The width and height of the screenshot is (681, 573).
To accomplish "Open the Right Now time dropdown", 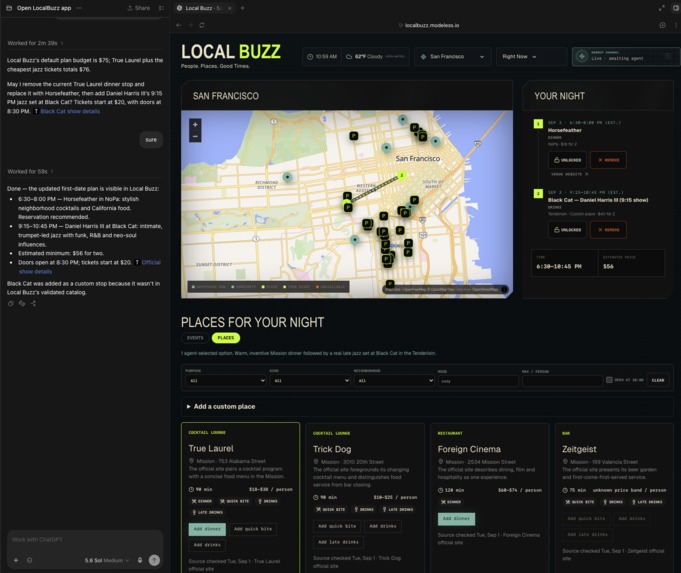I will (x=532, y=56).
